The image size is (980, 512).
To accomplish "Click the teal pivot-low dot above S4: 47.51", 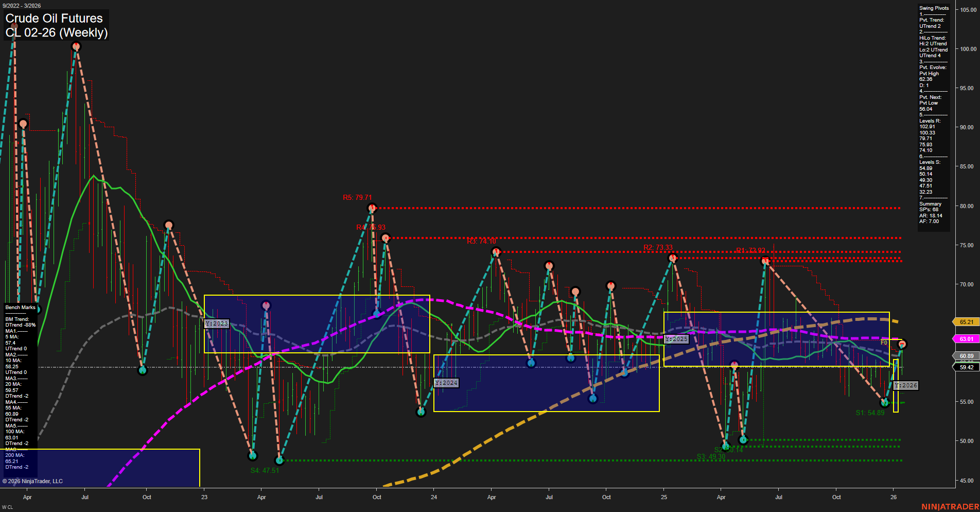I will tap(253, 455).
